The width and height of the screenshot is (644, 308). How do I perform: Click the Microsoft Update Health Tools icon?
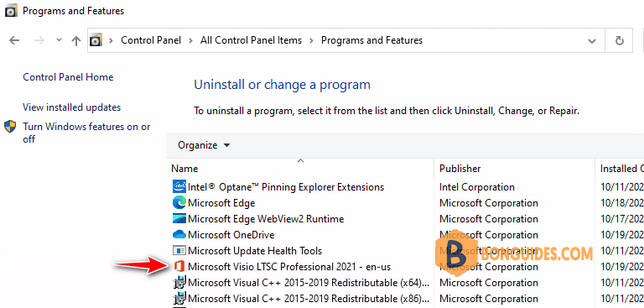179,250
